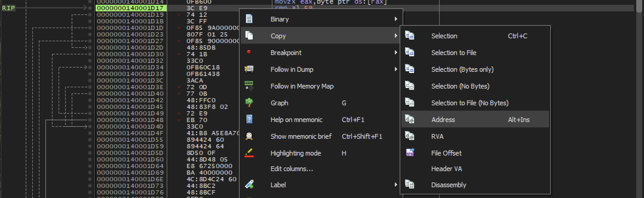Click the red Breakpoint dot icon

(249, 52)
